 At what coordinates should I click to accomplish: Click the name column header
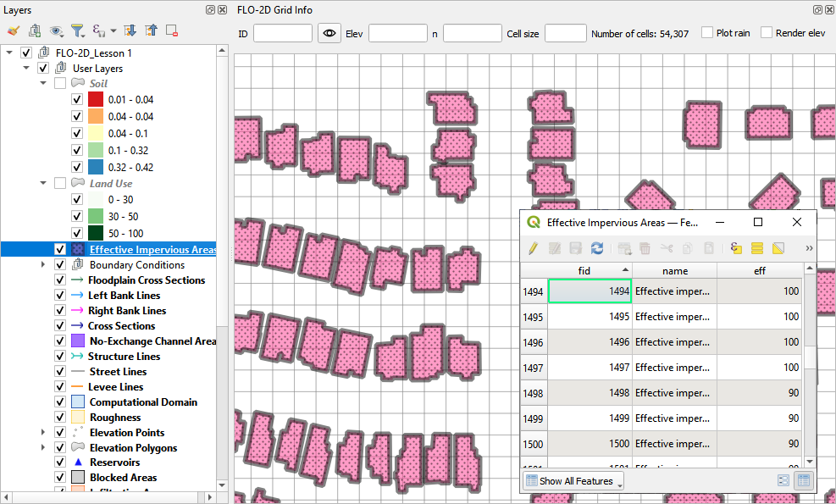674,271
